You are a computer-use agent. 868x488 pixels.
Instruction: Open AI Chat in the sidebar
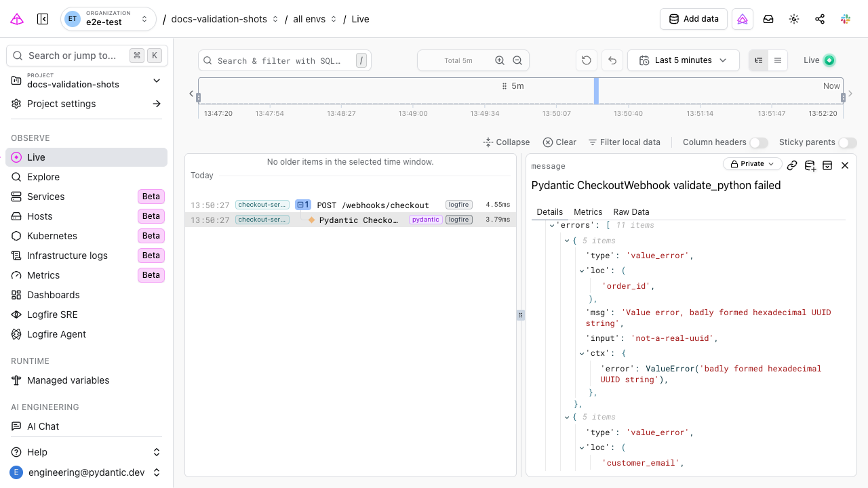(87, 426)
